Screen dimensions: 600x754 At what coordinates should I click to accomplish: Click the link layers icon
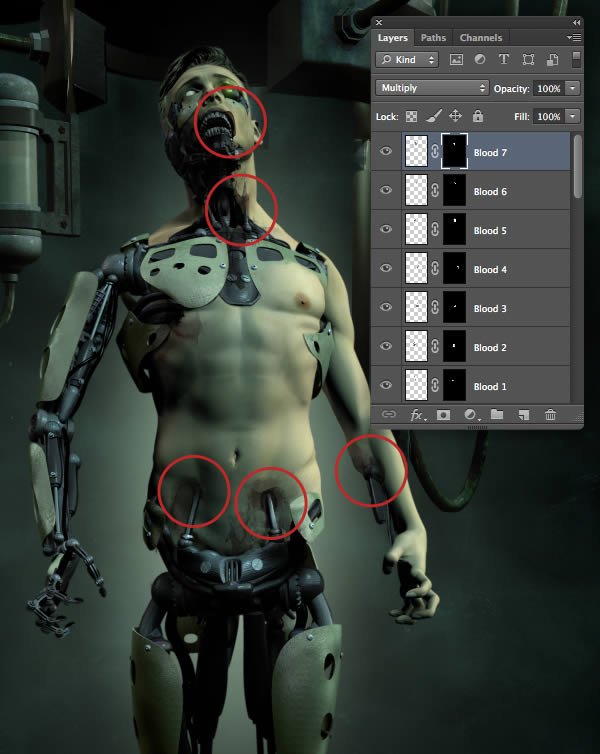388,414
